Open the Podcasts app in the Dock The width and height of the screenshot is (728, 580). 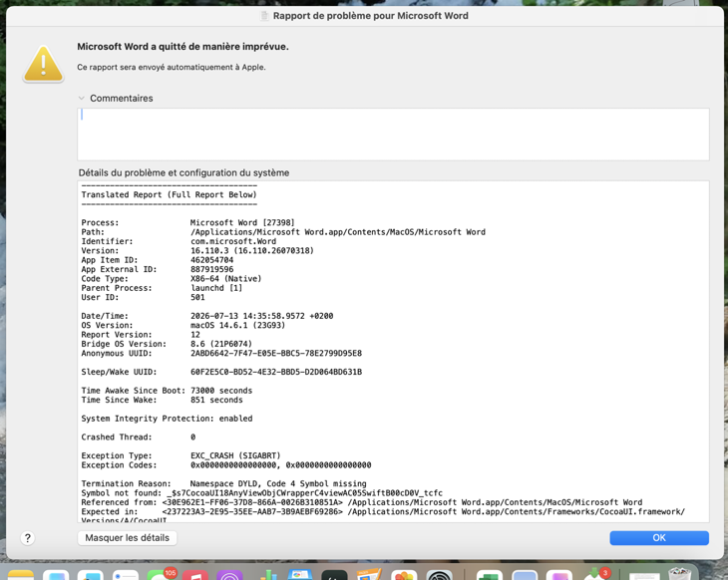229,575
